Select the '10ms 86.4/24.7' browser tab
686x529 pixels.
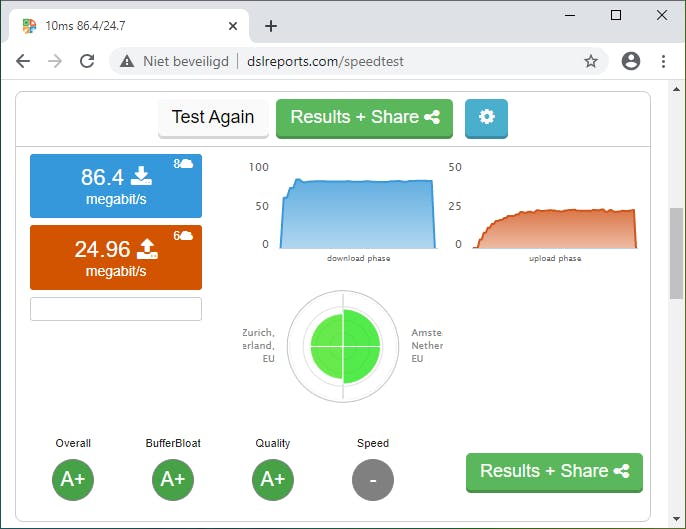[x=127, y=26]
